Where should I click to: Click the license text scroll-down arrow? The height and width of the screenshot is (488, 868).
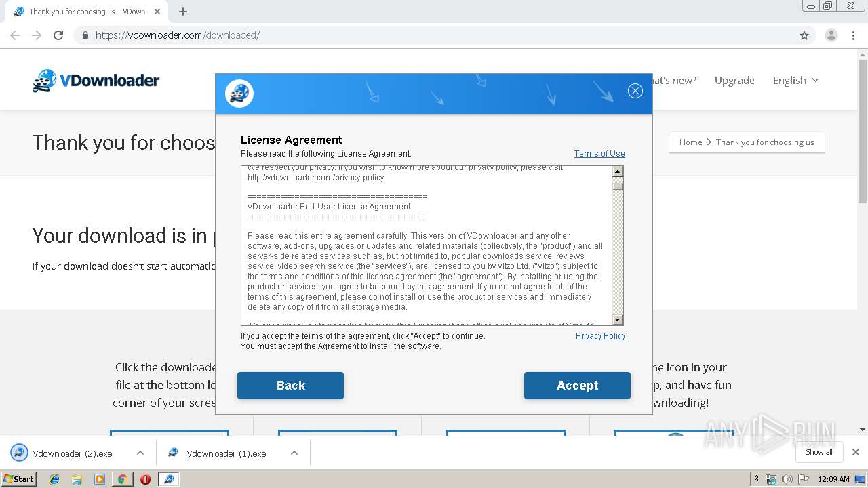[618, 320]
